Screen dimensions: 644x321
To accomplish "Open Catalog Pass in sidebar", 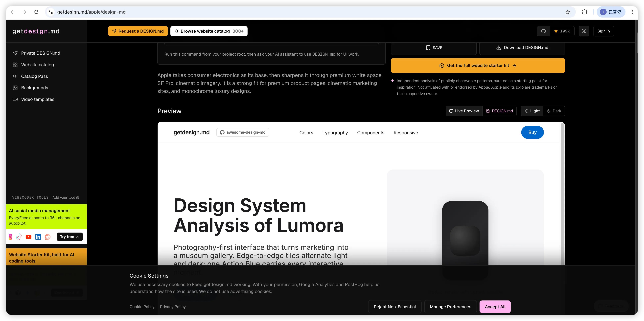I will coord(30,76).
